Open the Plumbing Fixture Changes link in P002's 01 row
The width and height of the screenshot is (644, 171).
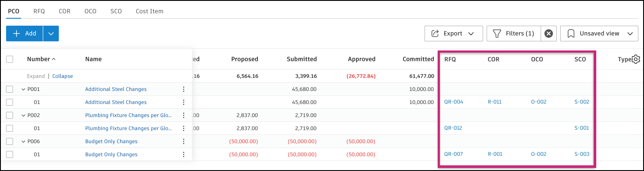click(129, 128)
